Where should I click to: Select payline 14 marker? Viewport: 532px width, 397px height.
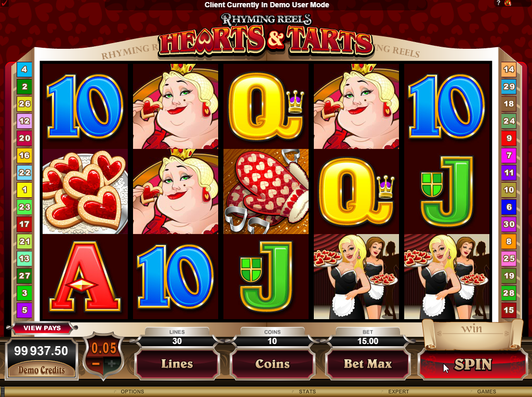click(509, 70)
